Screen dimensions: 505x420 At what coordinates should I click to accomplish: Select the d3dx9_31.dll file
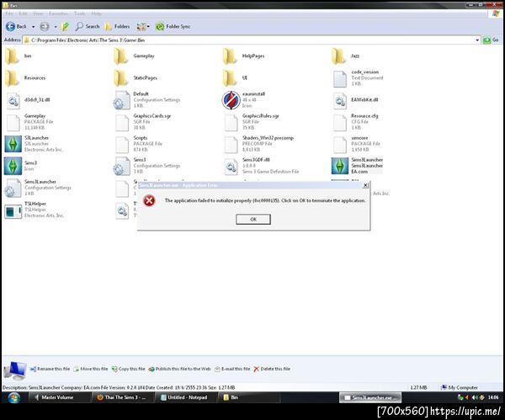28,100
